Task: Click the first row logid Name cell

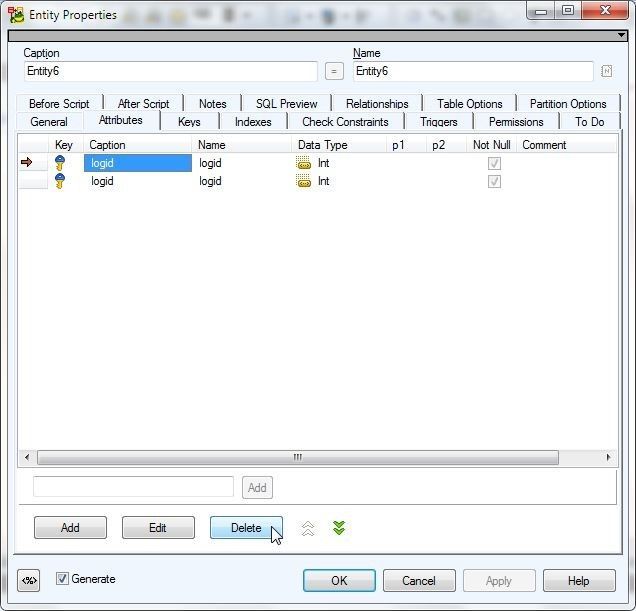Action: tap(242, 163)
